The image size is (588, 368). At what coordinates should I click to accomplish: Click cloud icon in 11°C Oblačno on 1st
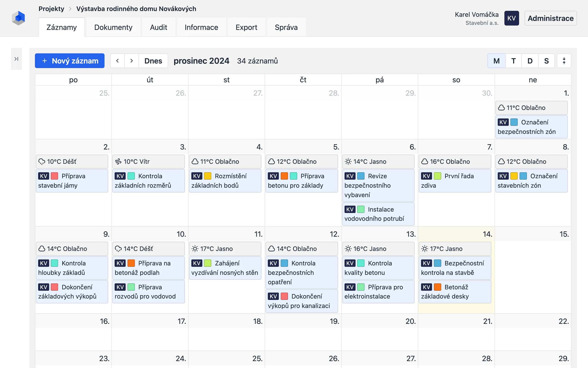click(x=501, y=108)
